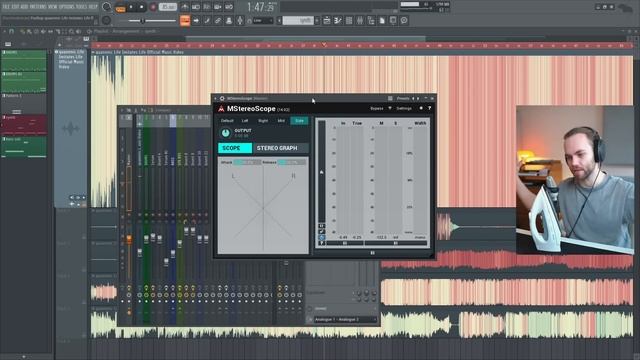Image resolution: width=640 pixels, height=360 pixels.
Task: Click next preset arrow in MStereoScope
Action: 418,98
